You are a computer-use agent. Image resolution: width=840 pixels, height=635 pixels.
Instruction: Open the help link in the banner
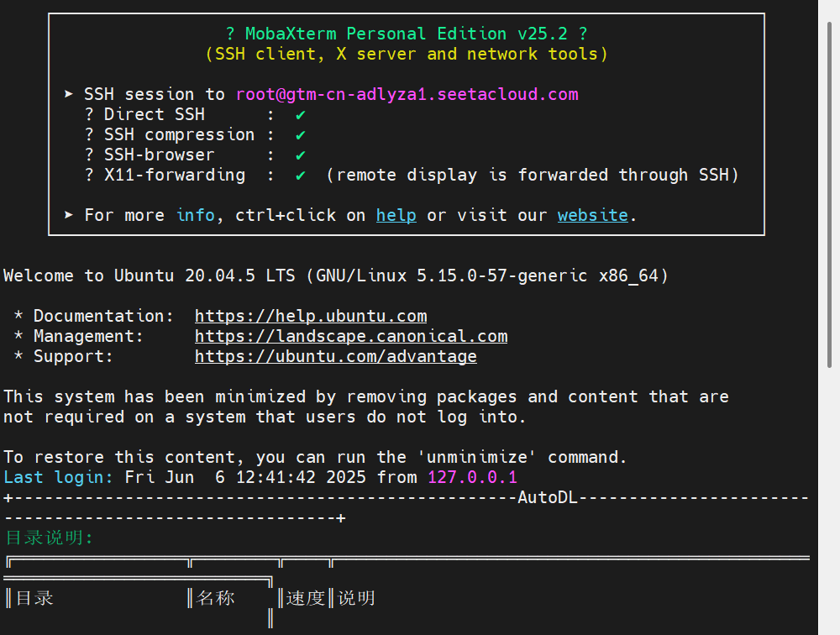pyautogui.click(x=396, y=215)
